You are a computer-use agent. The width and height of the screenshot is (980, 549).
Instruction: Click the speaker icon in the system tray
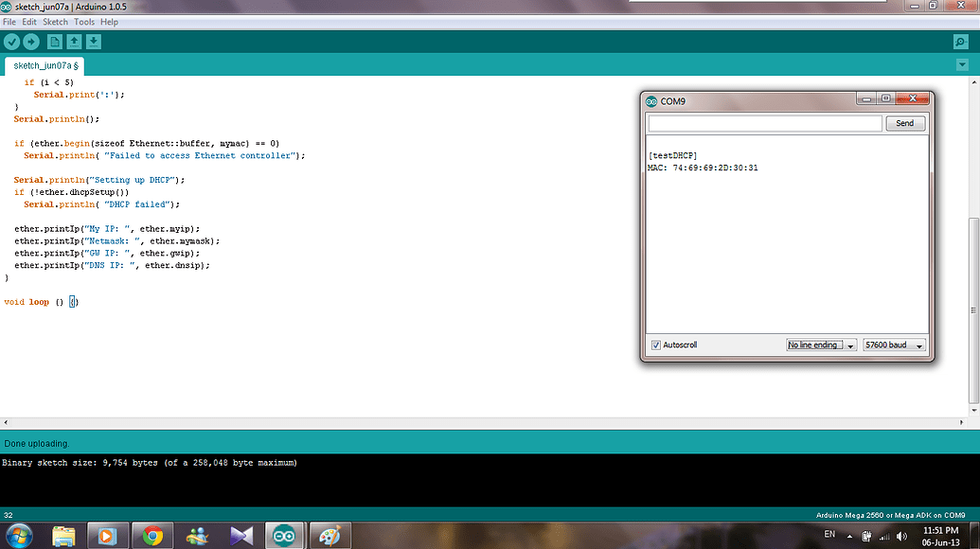click(x=902, y=535)
